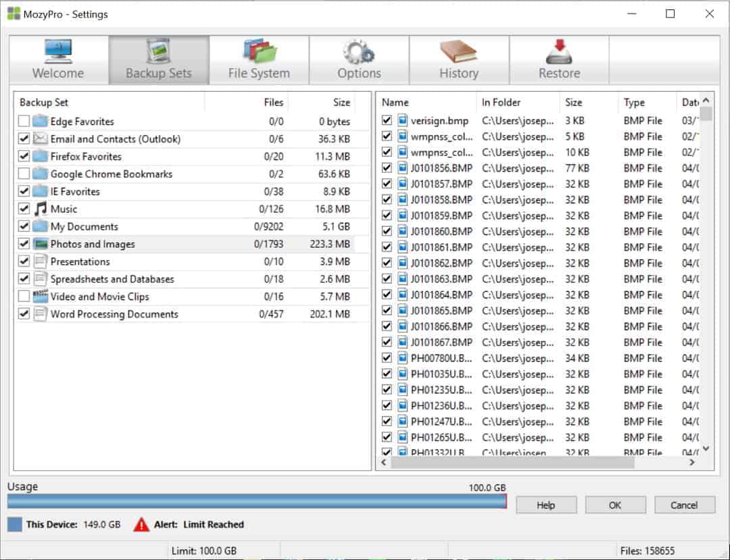Click the file icon beside J0101867.BMP
730x560 pixels.
click(403, 342)
